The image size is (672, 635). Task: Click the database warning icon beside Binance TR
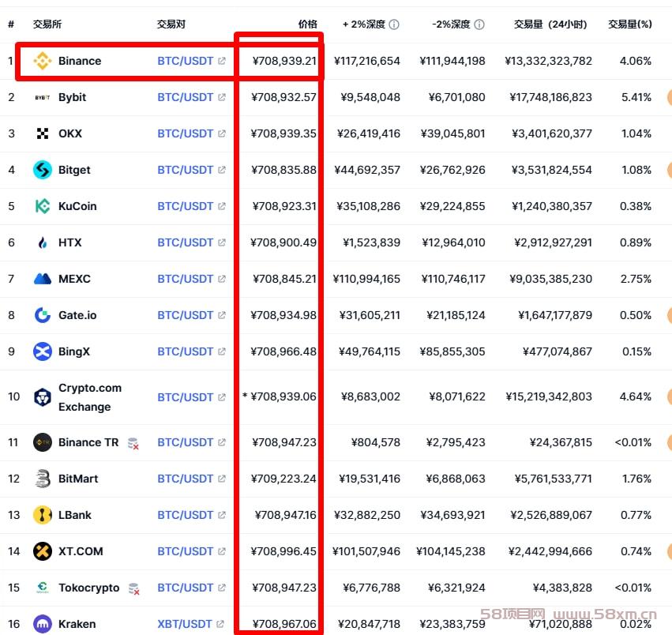[133, 443]
